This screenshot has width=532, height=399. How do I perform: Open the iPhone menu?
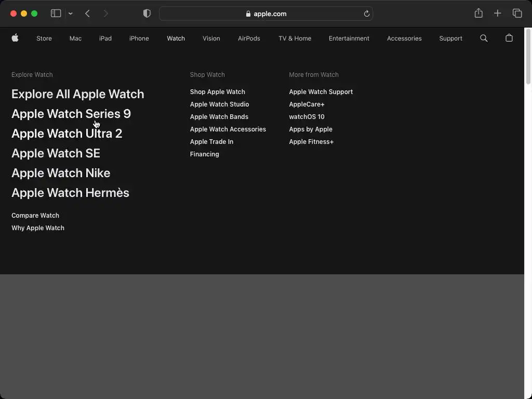(x=139, y=38)
